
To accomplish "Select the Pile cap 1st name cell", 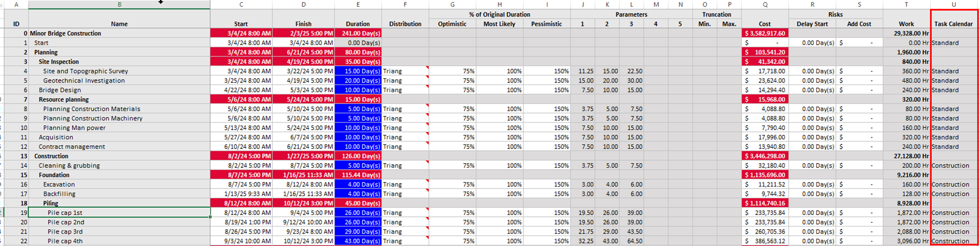I will [x=119, y=213].
